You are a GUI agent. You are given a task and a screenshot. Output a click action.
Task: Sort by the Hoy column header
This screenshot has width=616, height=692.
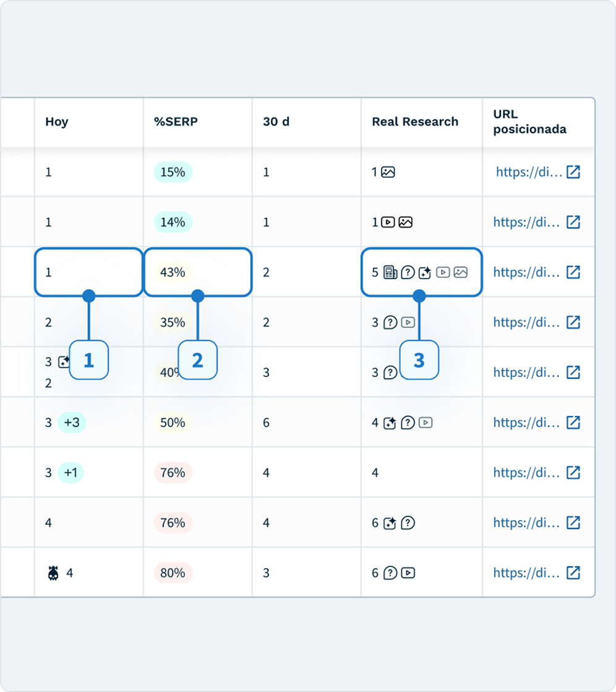click(57, 122)
